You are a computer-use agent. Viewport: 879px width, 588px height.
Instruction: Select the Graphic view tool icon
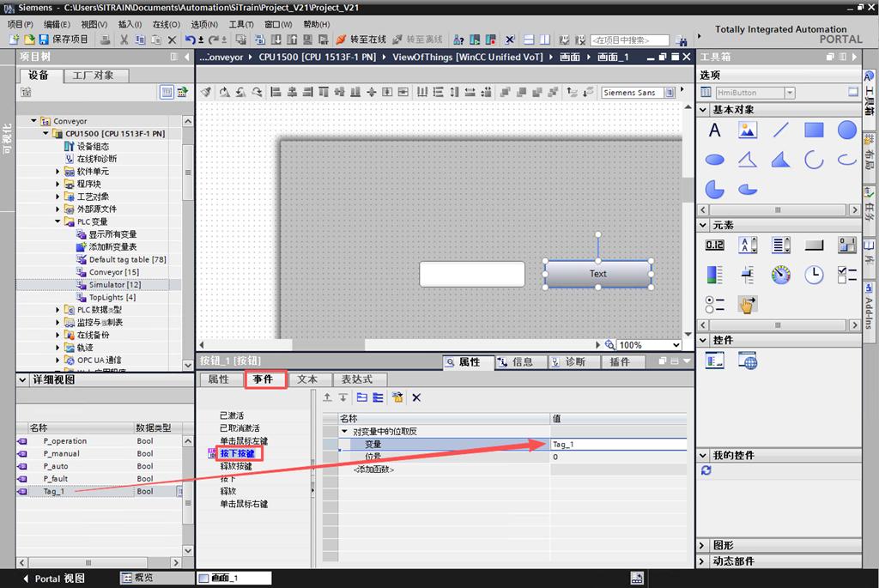(747, 130)
